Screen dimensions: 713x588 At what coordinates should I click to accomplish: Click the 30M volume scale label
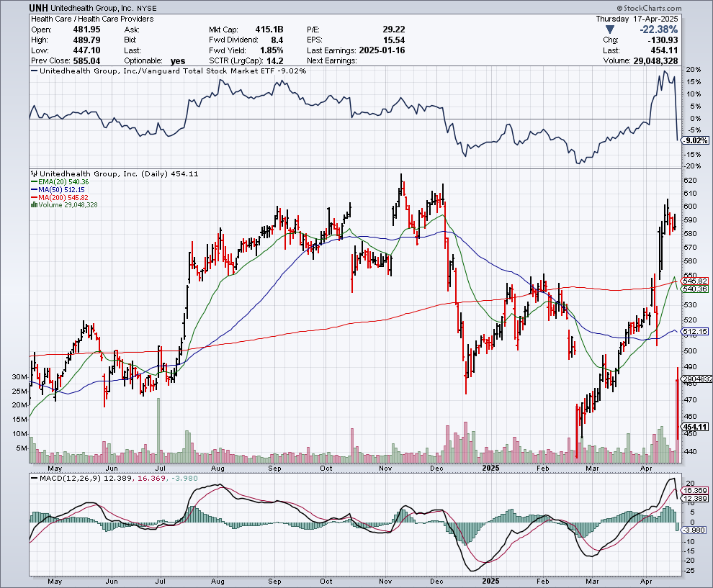click(19, 377)
